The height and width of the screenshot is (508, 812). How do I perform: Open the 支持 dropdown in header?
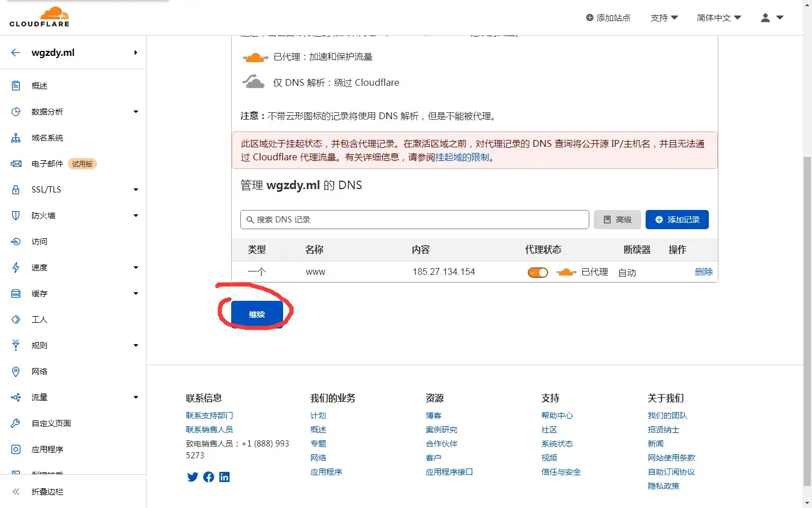[664, 18]
